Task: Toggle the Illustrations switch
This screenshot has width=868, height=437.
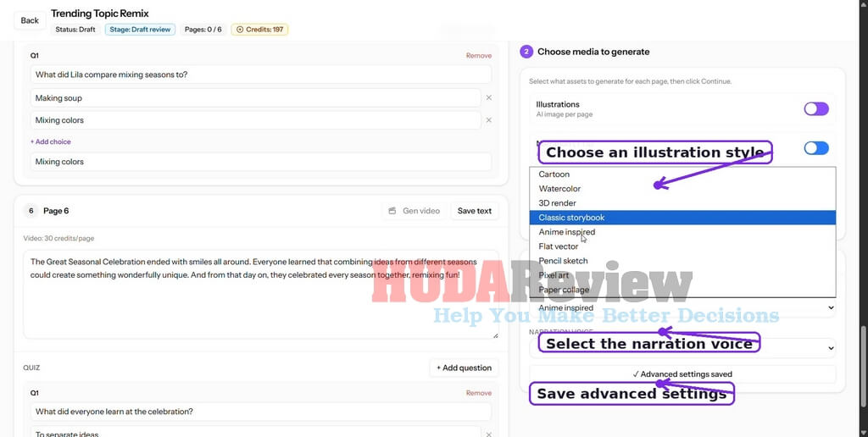Action: [x=816, y=109]
